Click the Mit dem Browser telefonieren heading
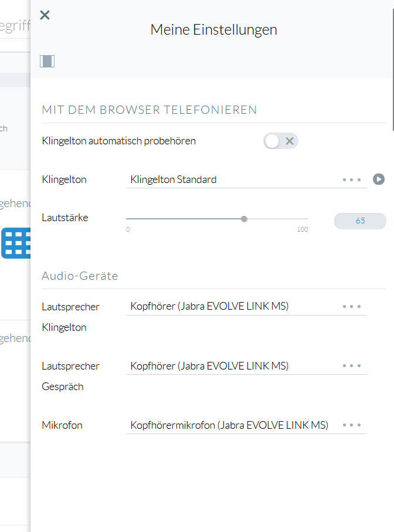394x532 pixels. [x=149, y=110]
